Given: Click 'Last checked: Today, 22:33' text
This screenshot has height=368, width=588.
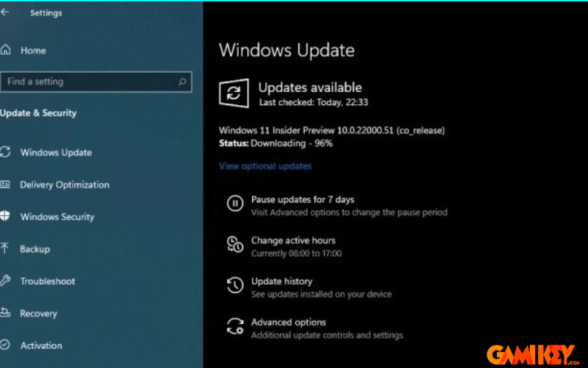Looking at the screenshot, I should (314, 102).
